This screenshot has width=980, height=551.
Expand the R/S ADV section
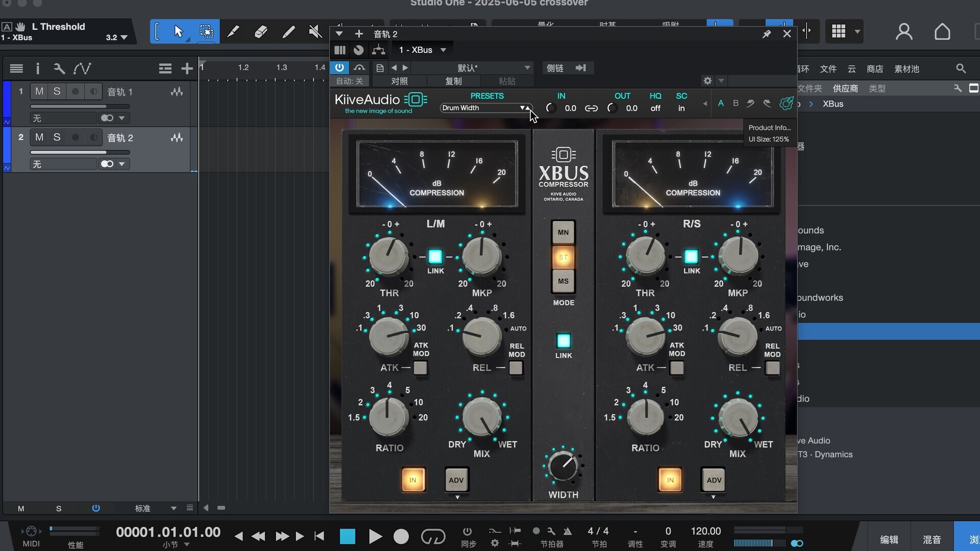pyautogui.click(x=714, y=480)
